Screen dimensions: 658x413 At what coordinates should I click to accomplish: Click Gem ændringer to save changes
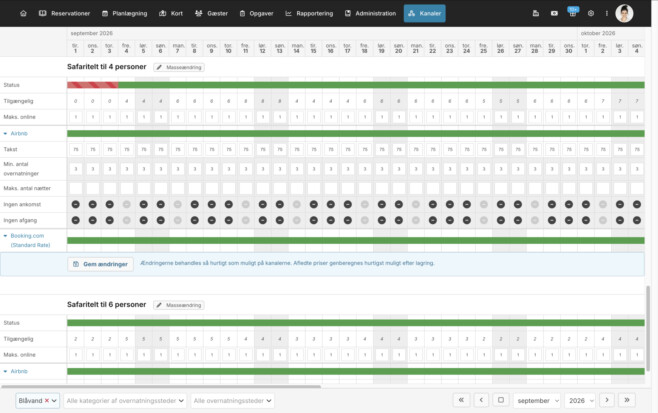click(x=100, y=264)
